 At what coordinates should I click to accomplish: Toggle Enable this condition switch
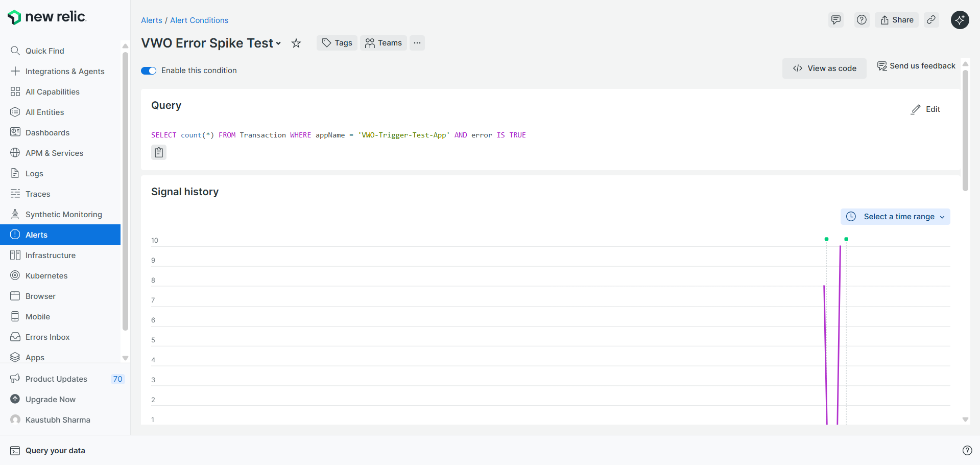[x=149, y=71]
